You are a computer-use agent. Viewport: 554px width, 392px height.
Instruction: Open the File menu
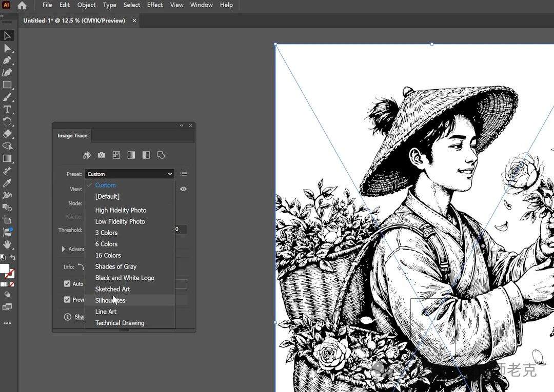coord(47,5)
